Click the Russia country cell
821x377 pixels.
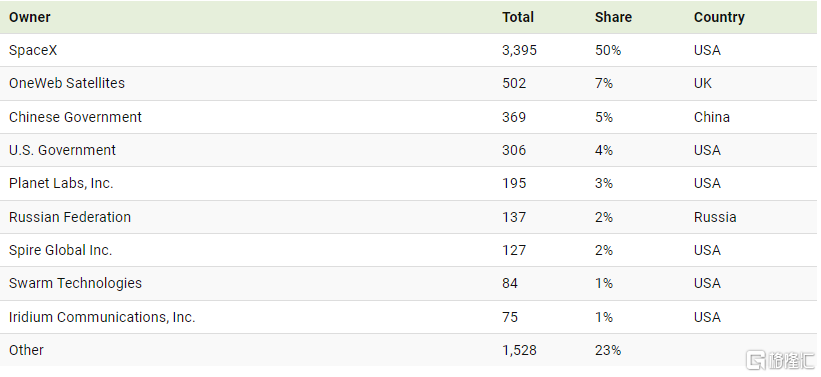tap(715, 217)
